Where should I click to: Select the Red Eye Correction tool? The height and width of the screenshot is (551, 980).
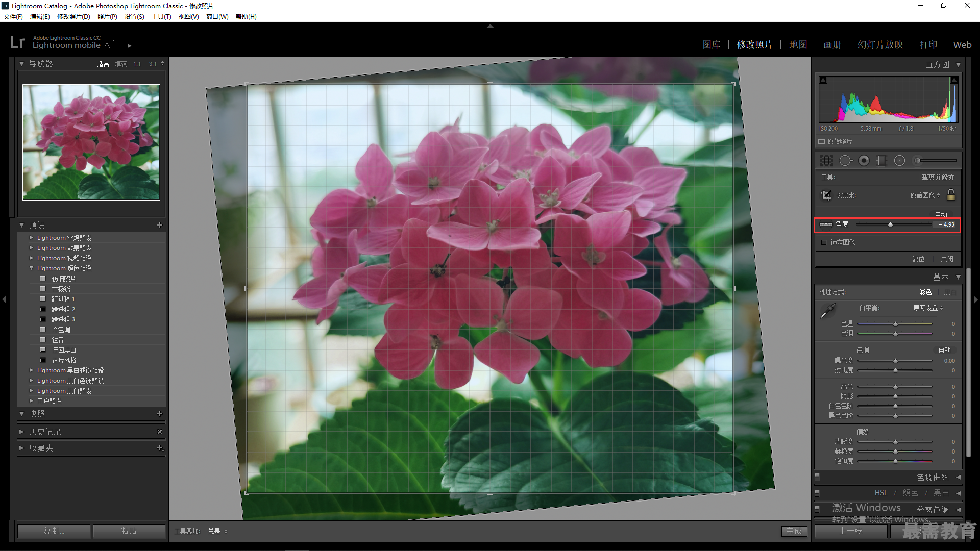(x=864, y=161)
